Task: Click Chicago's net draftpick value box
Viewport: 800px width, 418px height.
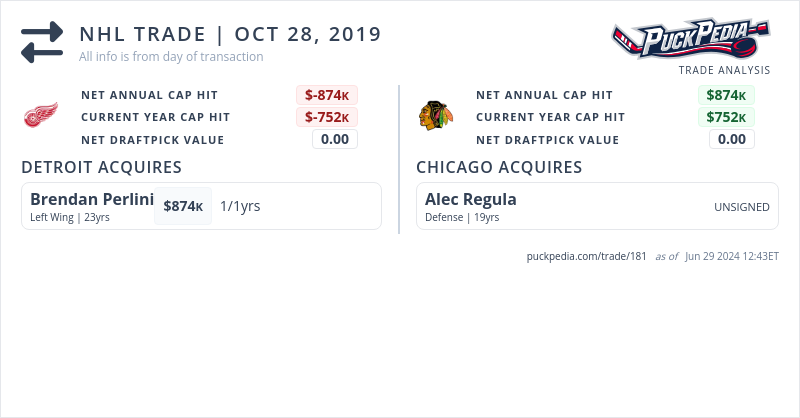Action: point(732,139)
